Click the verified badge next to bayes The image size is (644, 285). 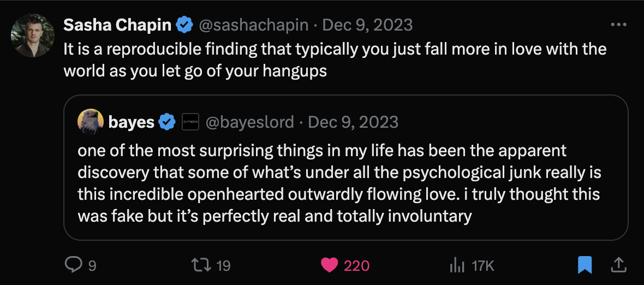pyautogui.click(x=166, y=122)
